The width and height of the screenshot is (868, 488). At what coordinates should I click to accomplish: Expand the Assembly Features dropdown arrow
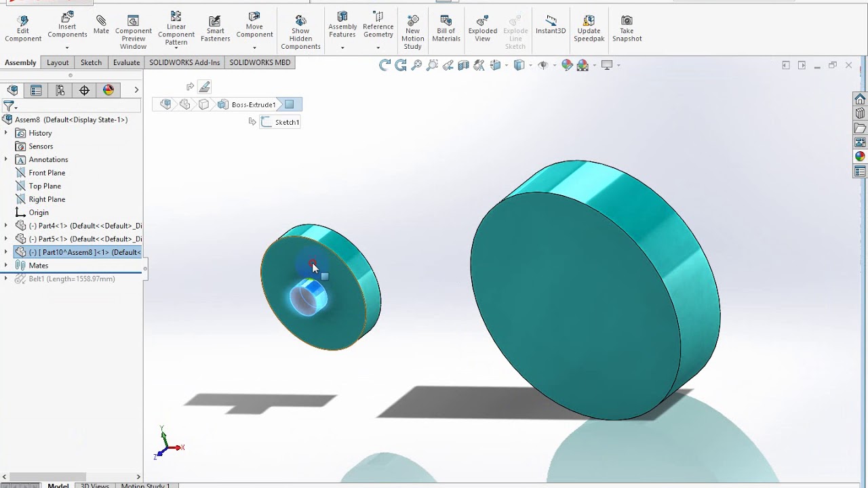[342, 47]
